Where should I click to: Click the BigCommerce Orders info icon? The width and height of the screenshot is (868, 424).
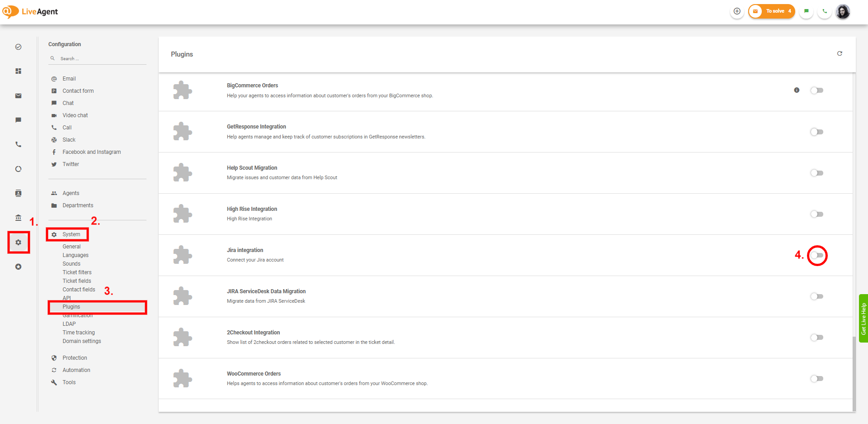[797, 91]
